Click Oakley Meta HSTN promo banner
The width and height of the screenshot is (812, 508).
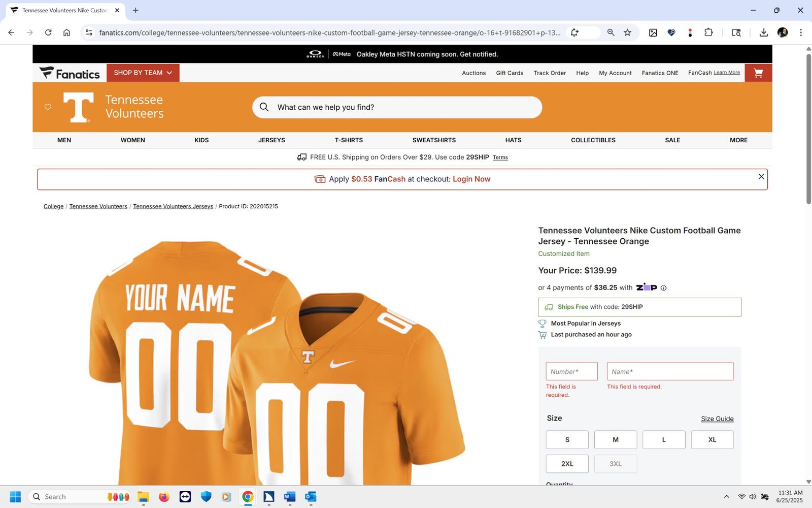click(x=402, y=54)
